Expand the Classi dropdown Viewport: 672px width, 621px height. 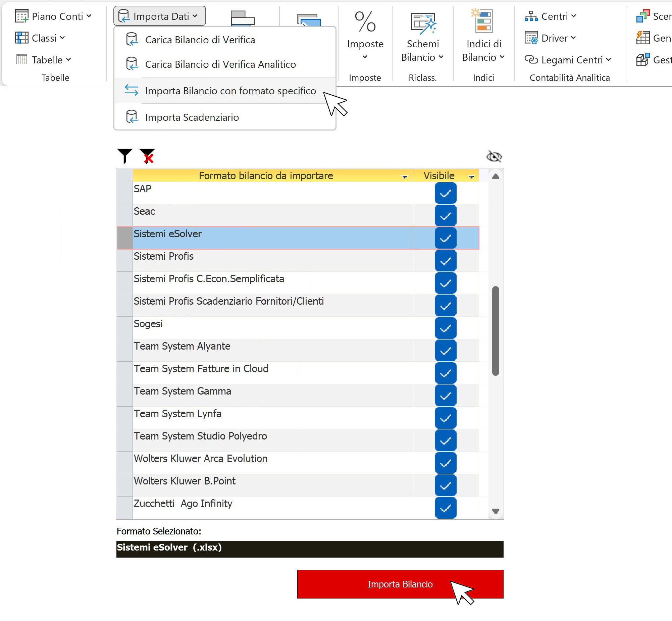coord(62,38)
